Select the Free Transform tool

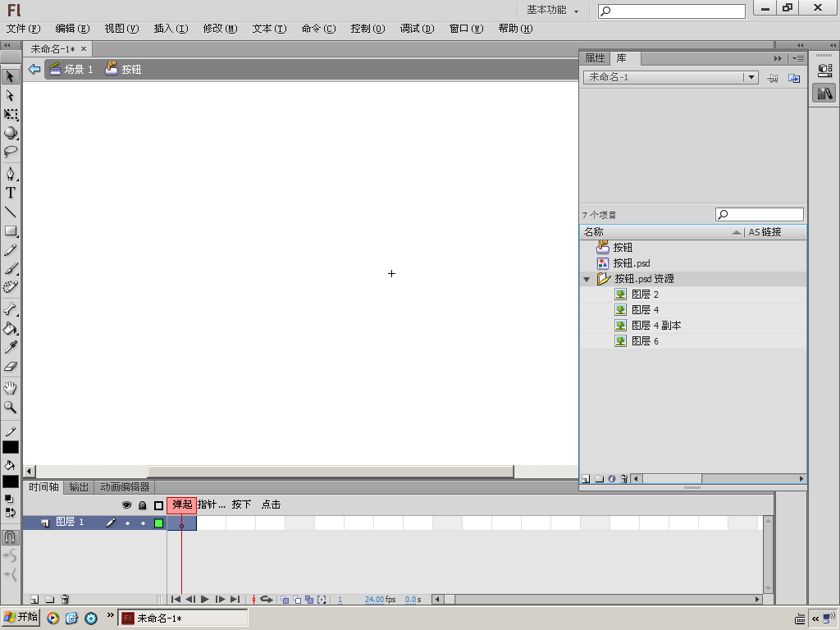[x=10, y=114]
